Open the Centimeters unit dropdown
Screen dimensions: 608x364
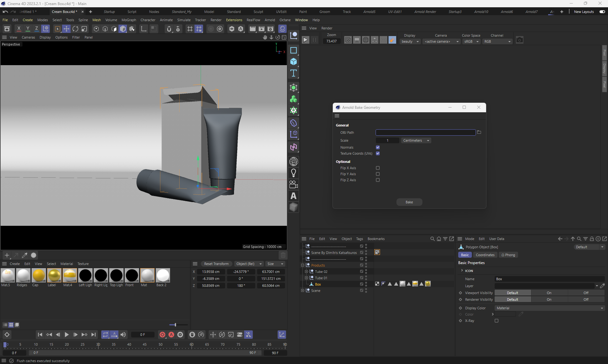(x=416, y=140)
